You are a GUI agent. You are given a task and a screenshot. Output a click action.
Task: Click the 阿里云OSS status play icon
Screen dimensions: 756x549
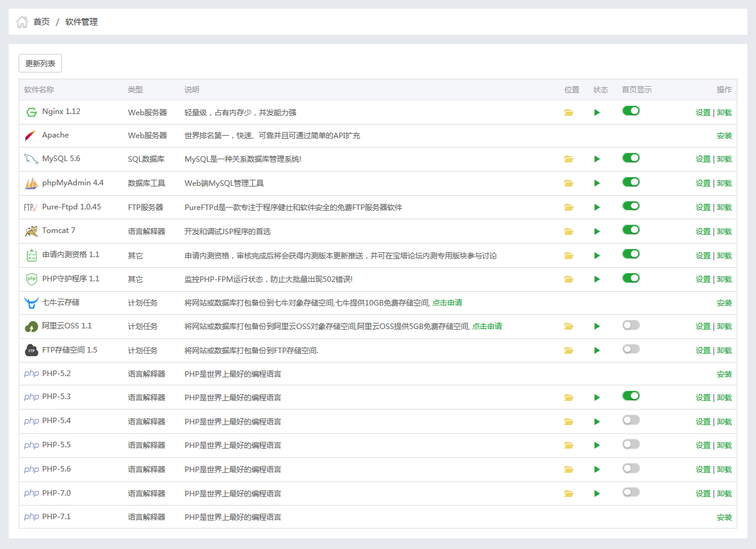click(597, 327)
